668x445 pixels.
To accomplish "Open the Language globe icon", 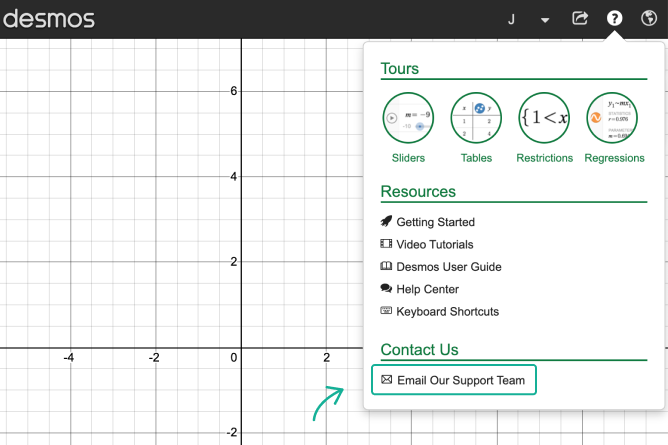I will coord(648,19).
